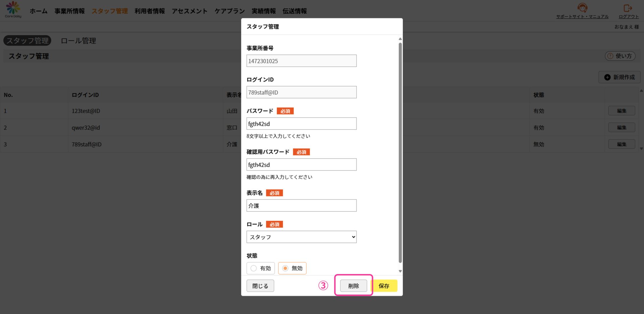
Task: Click the 閉じる close button
Action: pyautogui.click(x=260, y=286)
